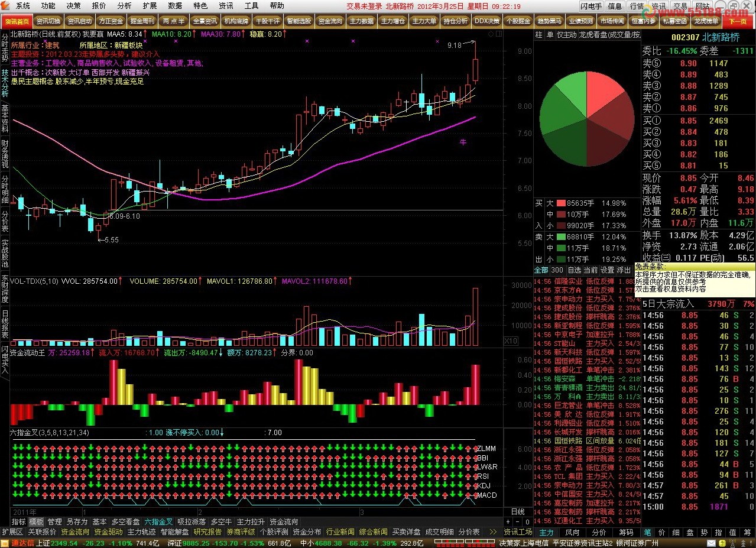Click stock name 北新路桥 in the quote panel
Viewport: 756px width, 548px height.
click(721, 37)
